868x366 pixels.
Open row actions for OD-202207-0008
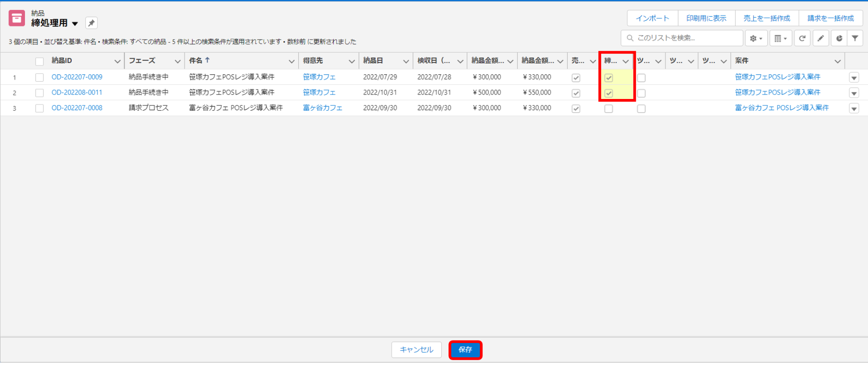(854, 109)
